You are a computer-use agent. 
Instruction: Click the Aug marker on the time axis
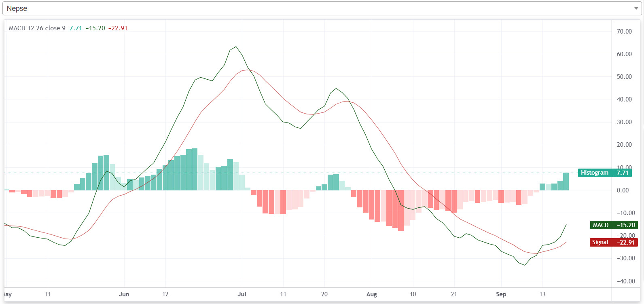pyautogui.click(x=371, y=294)
